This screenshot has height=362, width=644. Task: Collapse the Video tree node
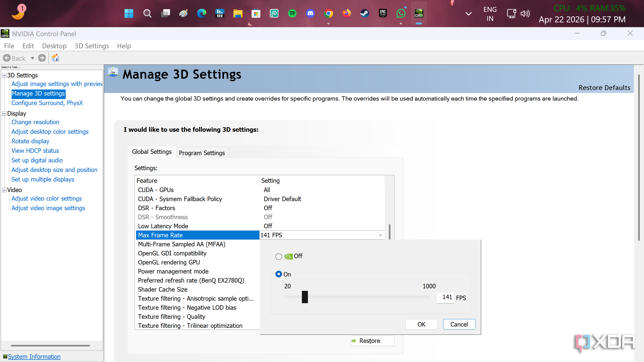[4, 190]
